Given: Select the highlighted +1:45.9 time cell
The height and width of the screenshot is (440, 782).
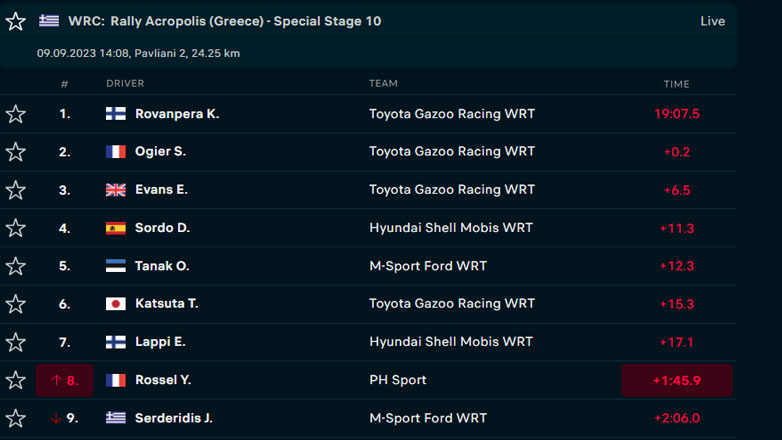Looking at the screenshot, I should tap(676, 380).
